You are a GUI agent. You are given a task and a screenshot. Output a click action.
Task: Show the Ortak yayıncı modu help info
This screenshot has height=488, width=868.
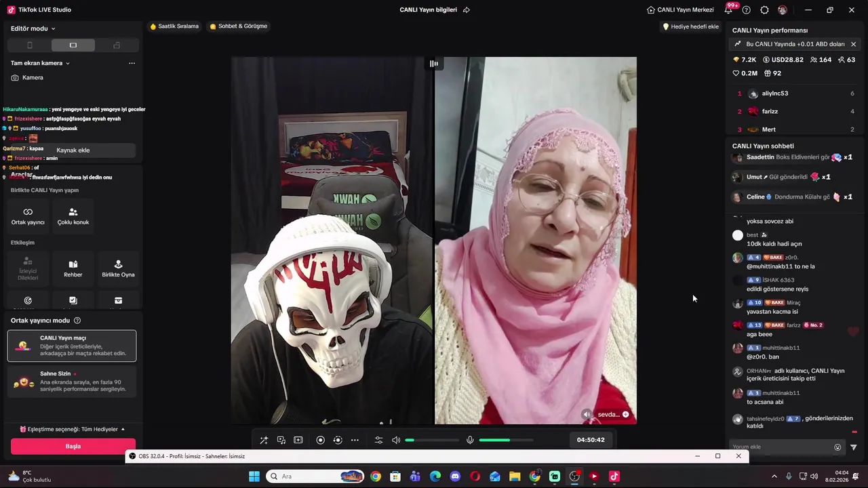[x=77, y=321]
